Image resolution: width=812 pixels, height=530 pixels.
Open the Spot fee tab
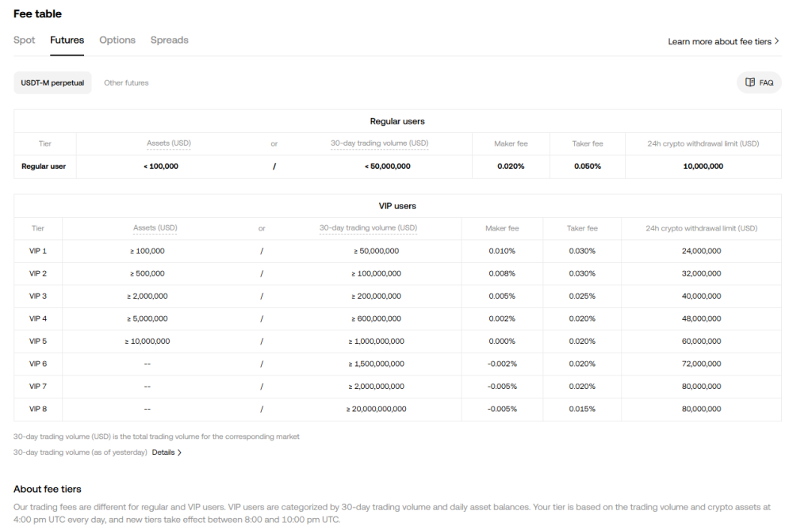[24, 40]
